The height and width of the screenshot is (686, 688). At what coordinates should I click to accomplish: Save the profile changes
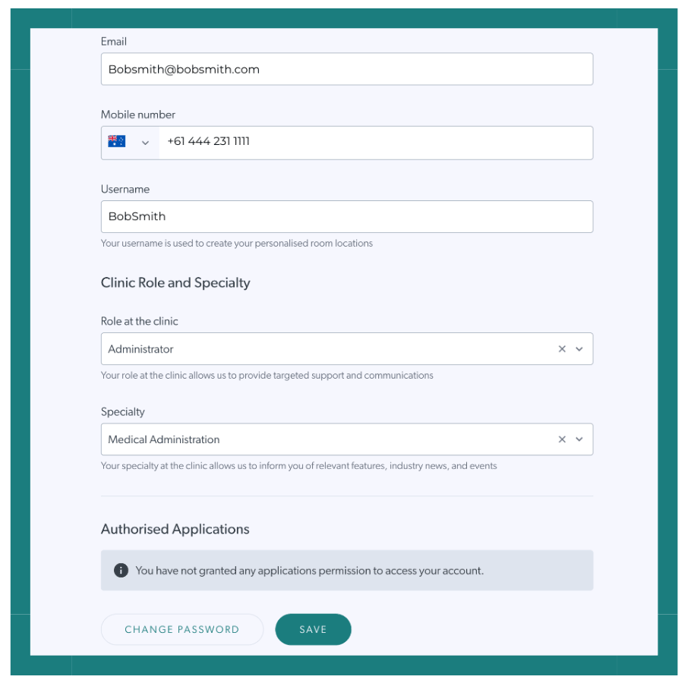(x=313, y=629)
